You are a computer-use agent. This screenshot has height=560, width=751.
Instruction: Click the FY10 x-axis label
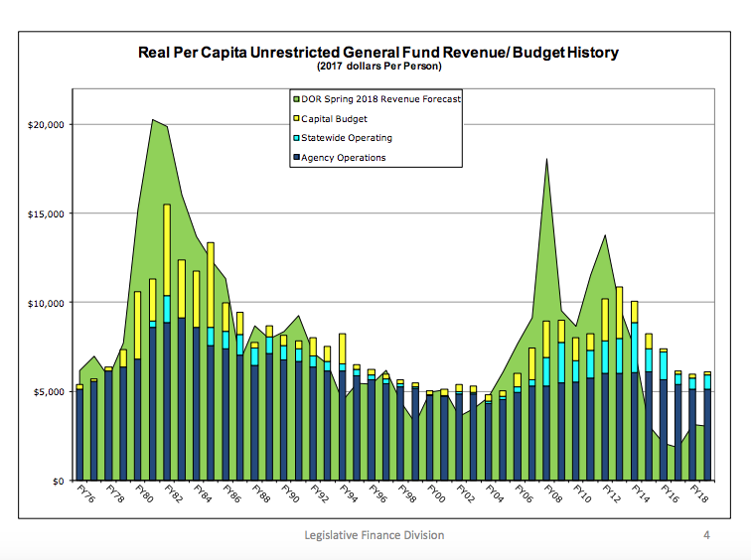pos(582,493)
